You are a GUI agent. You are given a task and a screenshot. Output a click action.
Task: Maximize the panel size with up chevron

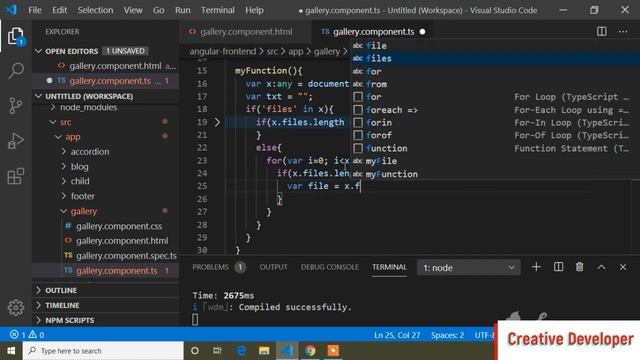click(601, 267)
